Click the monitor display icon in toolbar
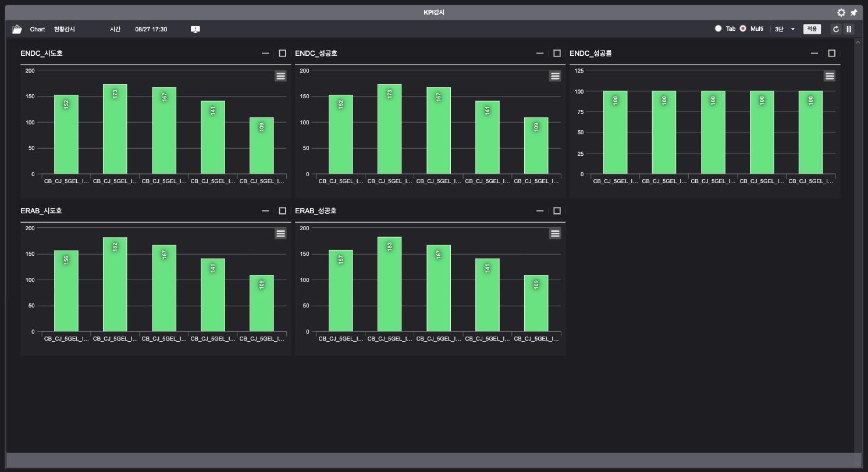This screenshot has height=472, width=868. point(195,29)
